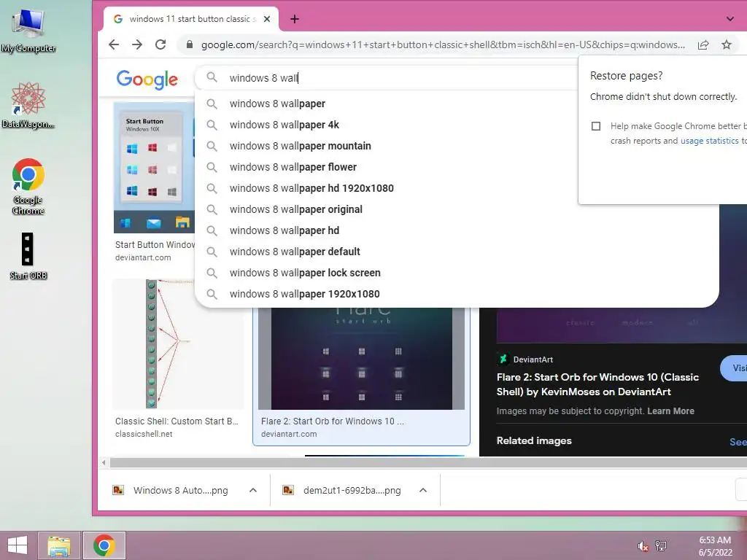Expand options for Windows 8 Auto....png download
Image resolution: width=747 pixels, height=560 pixels.
tap(253, 490)
